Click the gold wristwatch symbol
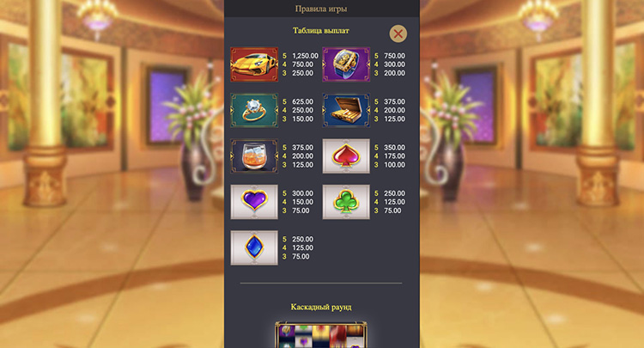The width and height of the screenshot is (644, 348). click(346, 64)
